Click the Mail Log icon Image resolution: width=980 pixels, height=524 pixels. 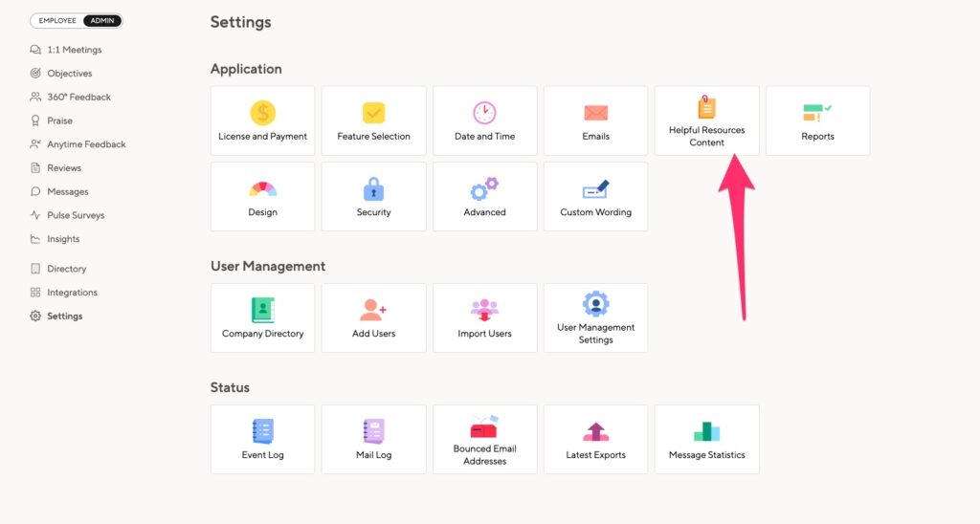pyautogui.click(x=374, y=431)
